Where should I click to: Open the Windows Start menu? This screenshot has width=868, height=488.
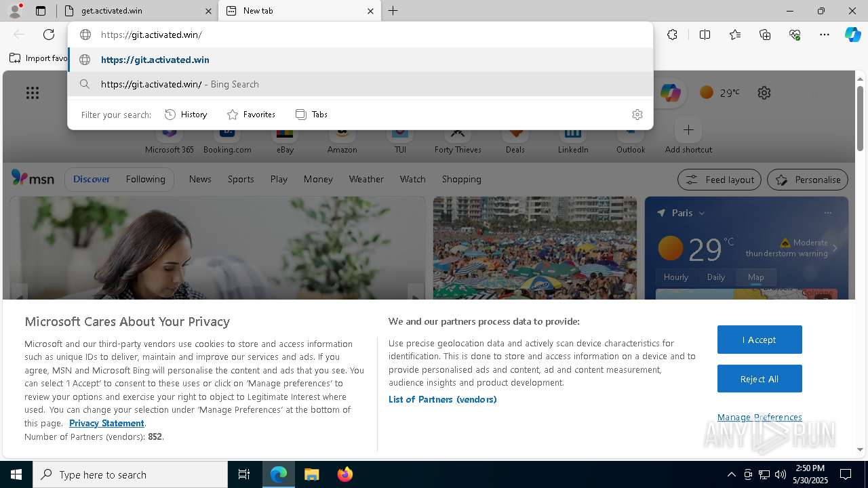click(16, 474)
